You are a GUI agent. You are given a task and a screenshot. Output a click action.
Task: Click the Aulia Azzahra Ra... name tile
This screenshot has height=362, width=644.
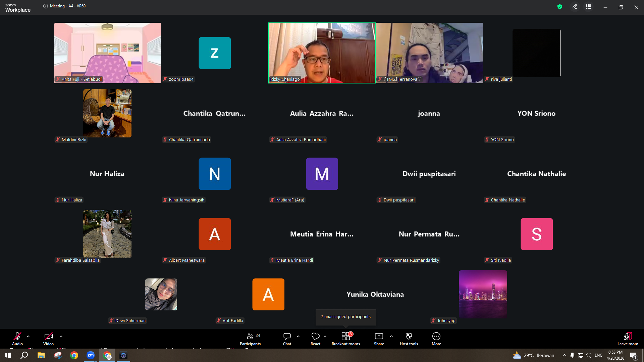322,113
